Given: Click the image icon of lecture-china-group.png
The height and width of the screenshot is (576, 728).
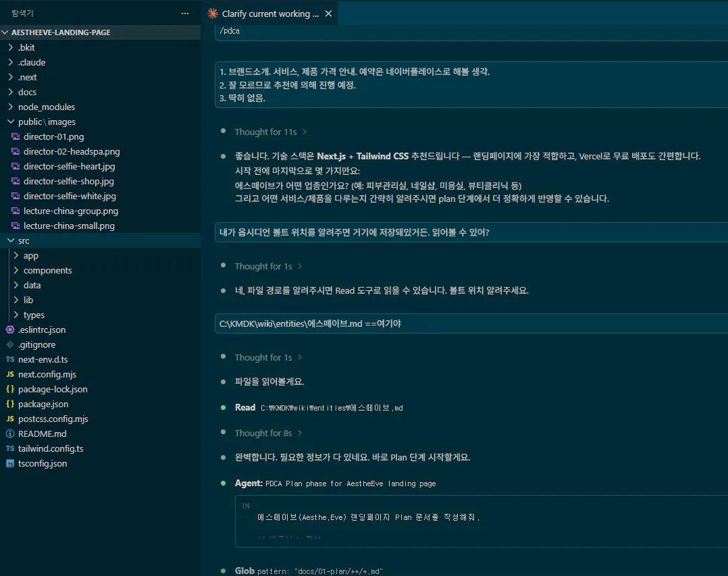Looking at the screenshot, I should [16, 211].
